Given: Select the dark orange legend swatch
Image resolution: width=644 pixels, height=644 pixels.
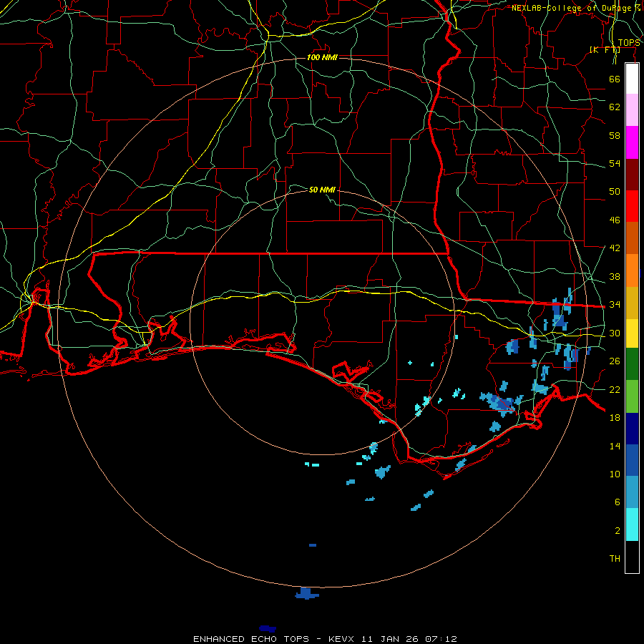Looking at the screenshot, I should 632,238.
